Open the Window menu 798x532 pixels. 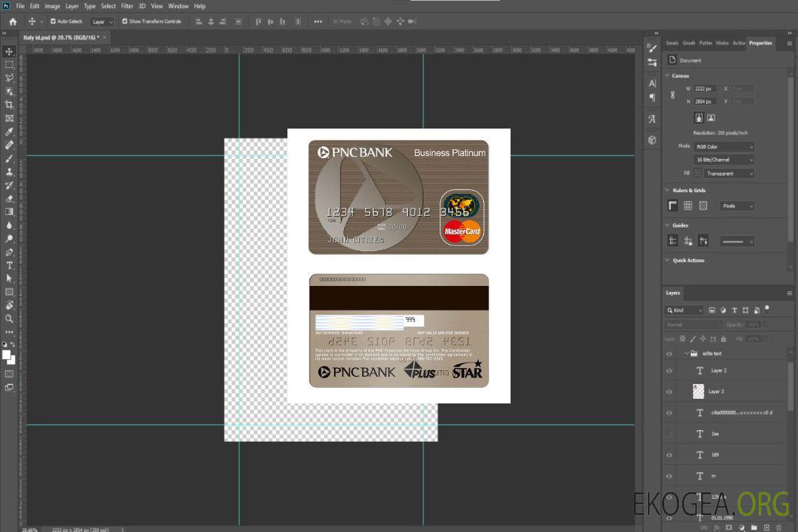[x=178, y=6]
